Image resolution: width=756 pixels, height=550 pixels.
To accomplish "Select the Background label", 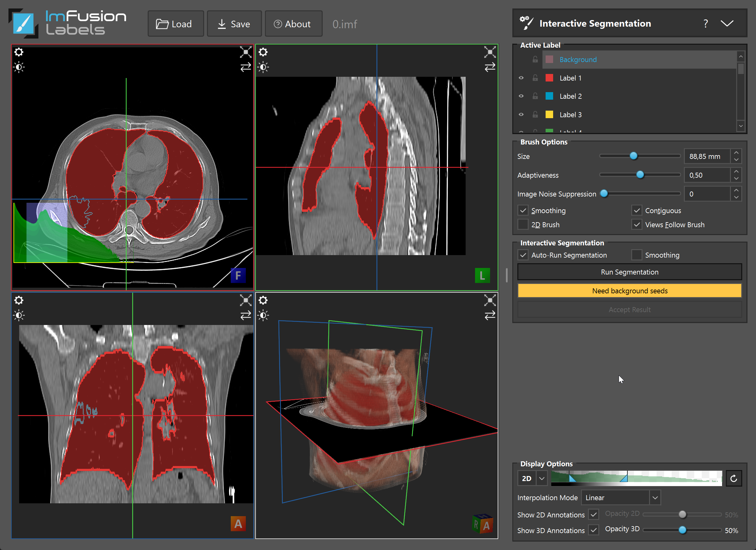I will pos(639,59).
